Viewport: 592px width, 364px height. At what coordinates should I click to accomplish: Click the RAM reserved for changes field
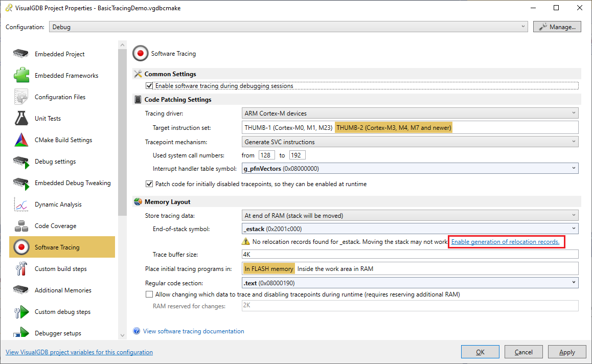coord(410,306)
